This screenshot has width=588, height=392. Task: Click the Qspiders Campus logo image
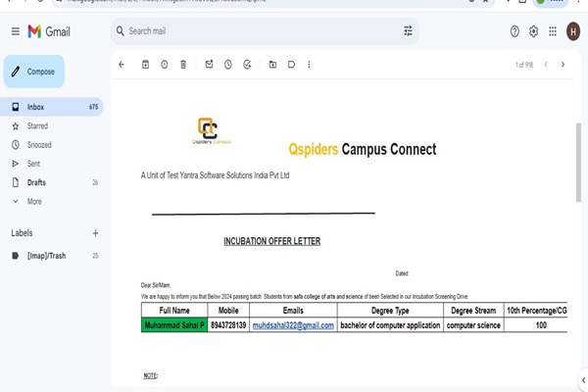coord(211,131)
